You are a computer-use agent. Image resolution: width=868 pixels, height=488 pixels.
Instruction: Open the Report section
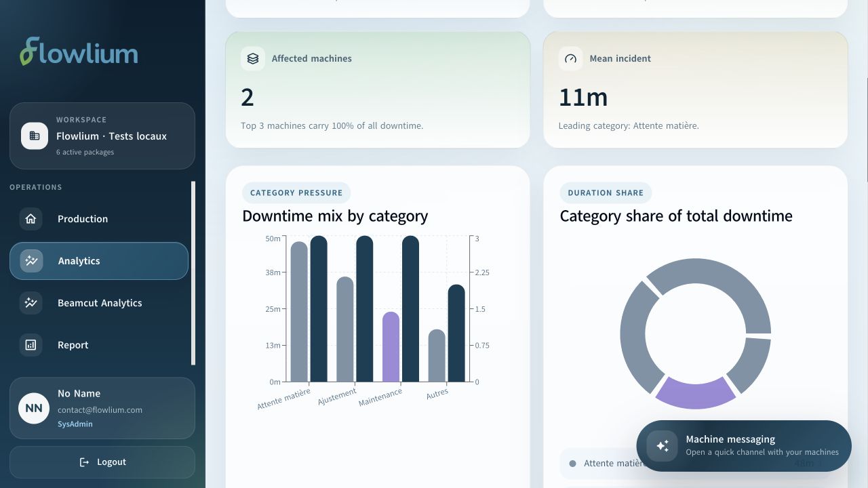(99, 345)
